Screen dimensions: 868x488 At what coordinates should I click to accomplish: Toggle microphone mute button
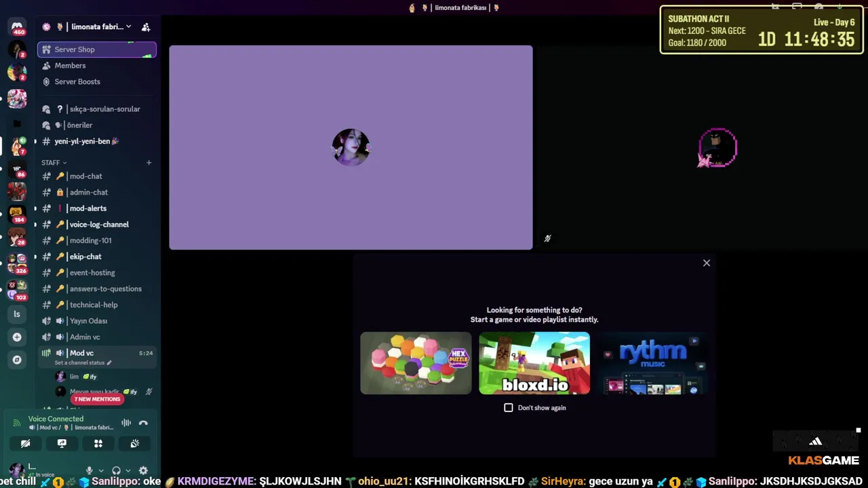(x=89, y=470)
